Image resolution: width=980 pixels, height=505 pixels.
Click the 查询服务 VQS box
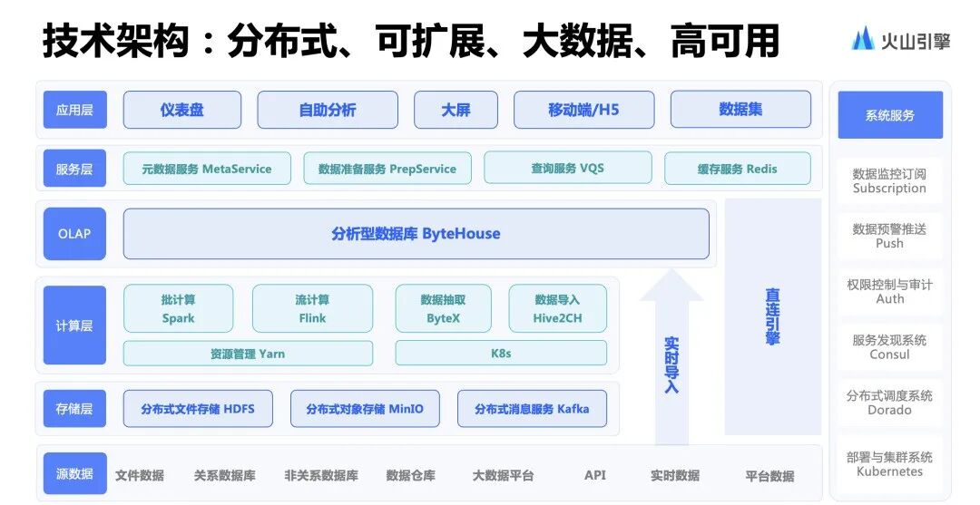tap(567, 168)
